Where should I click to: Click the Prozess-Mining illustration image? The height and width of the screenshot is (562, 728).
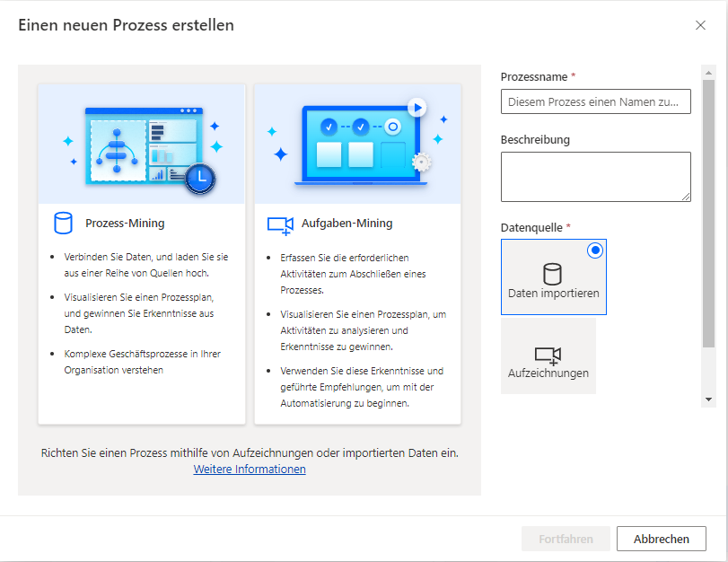[x=141, y=145]
